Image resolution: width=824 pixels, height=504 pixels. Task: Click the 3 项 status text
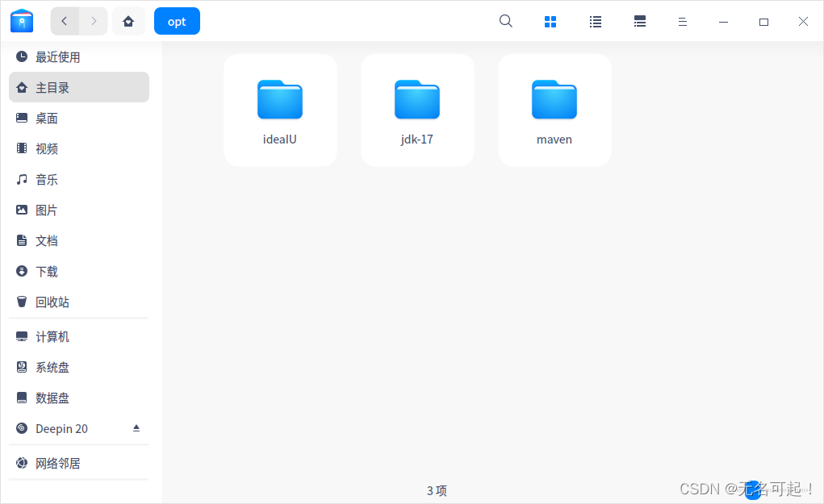coord(437,490)
